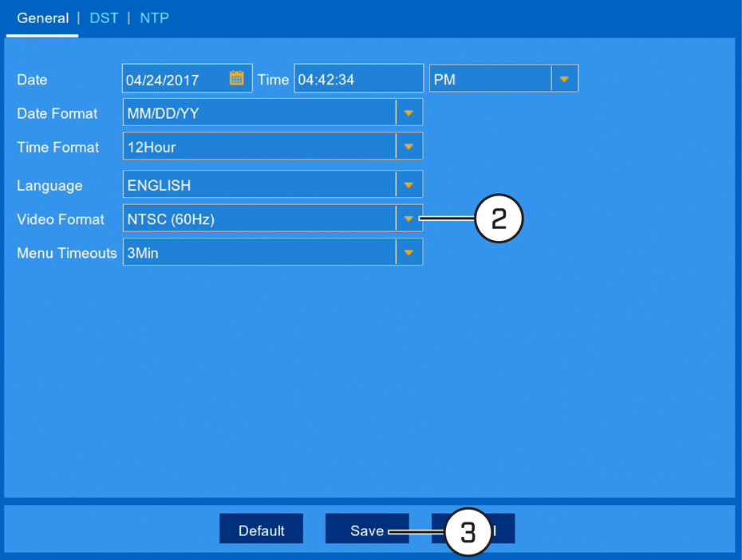Click the Time Format dropdown arrow

(x=408, y=147)
